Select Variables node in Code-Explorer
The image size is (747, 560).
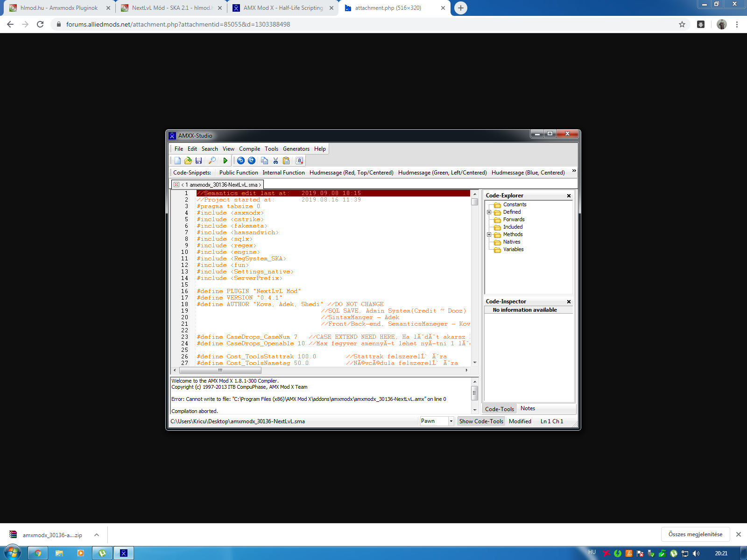point(513,249)
